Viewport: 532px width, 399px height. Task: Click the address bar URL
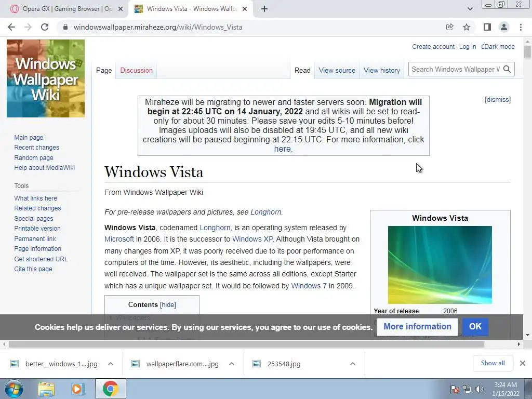click(x=158, y=27)
